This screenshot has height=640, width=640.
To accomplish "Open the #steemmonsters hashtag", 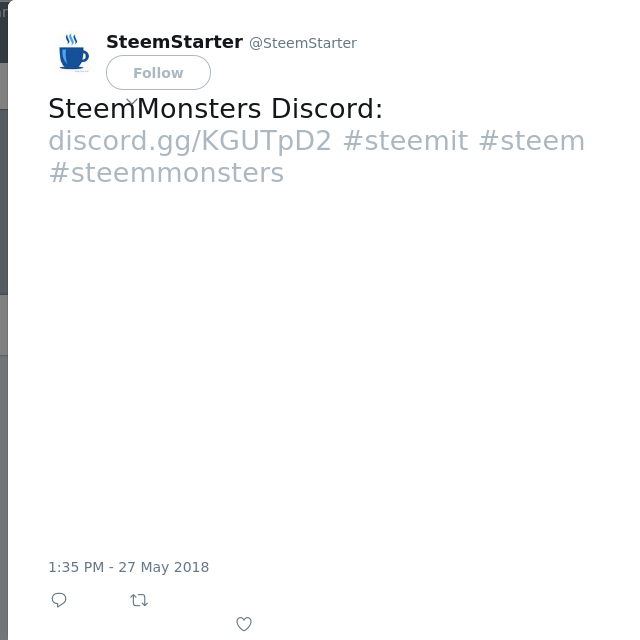I will click(166, 173).
